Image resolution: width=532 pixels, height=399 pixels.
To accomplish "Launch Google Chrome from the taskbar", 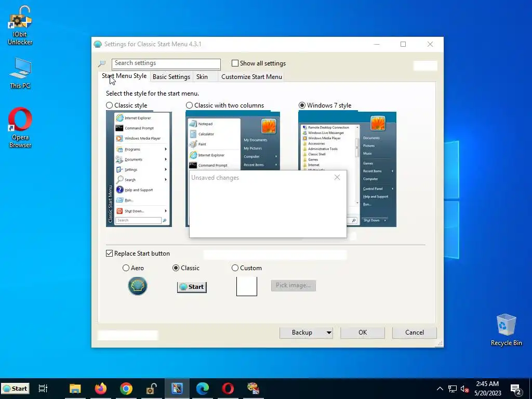I will tap(126, 389).
